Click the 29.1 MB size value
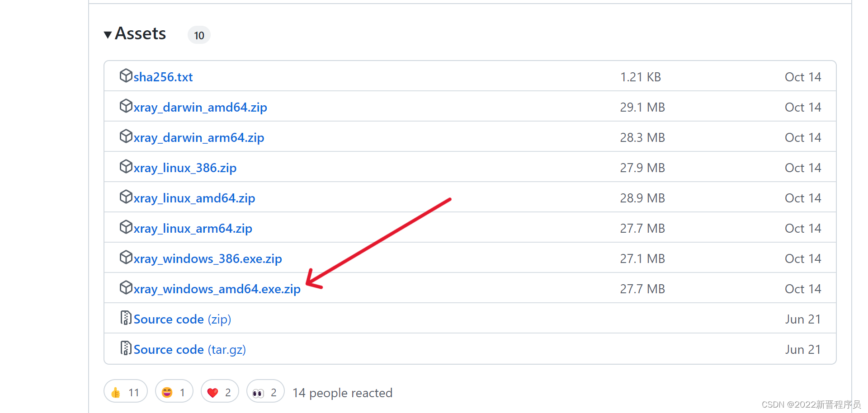Screen dimensions: 868x413 click(642, 108)
